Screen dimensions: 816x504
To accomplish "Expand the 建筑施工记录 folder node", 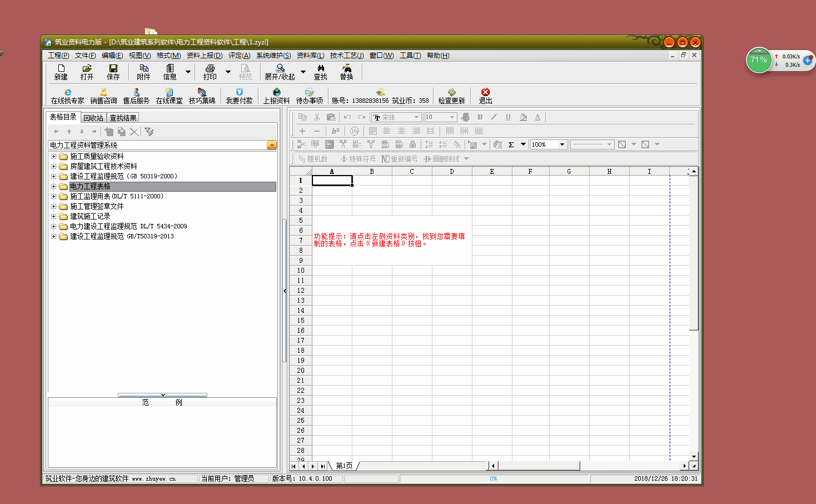I will tap(54, 217).
